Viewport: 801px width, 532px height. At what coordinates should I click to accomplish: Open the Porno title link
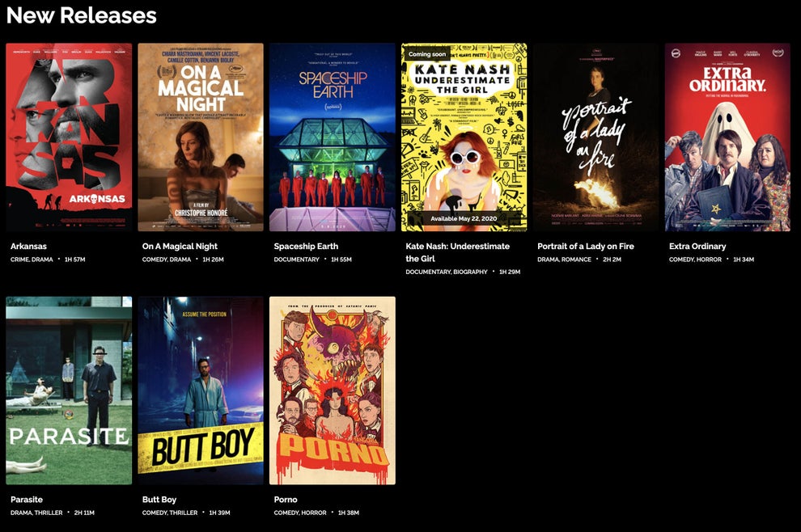(x=286, y=500)
